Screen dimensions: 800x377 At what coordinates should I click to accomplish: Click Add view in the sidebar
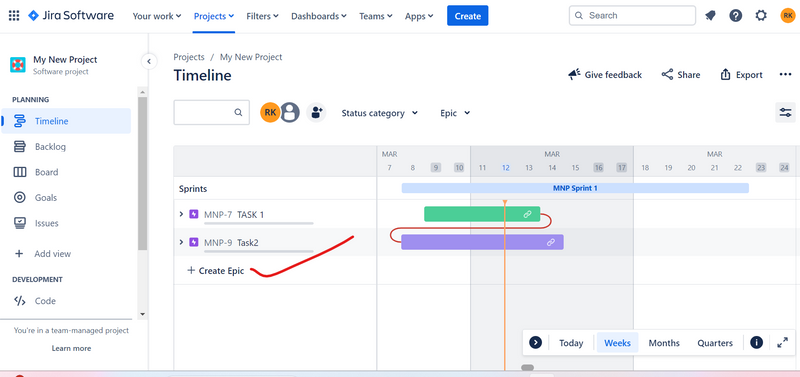click(66, 254)
